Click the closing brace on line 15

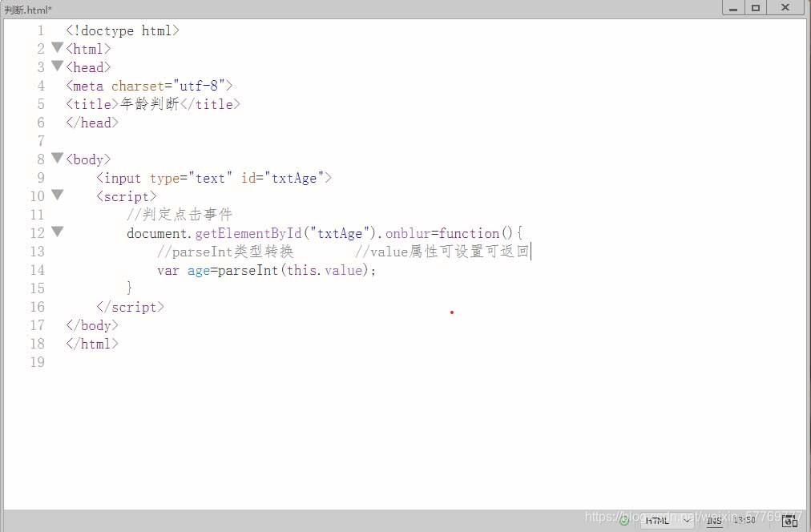tap(129, 288)
